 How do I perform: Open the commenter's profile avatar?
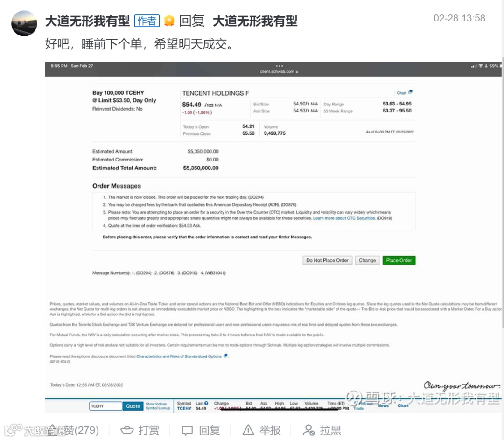[24, 23]
